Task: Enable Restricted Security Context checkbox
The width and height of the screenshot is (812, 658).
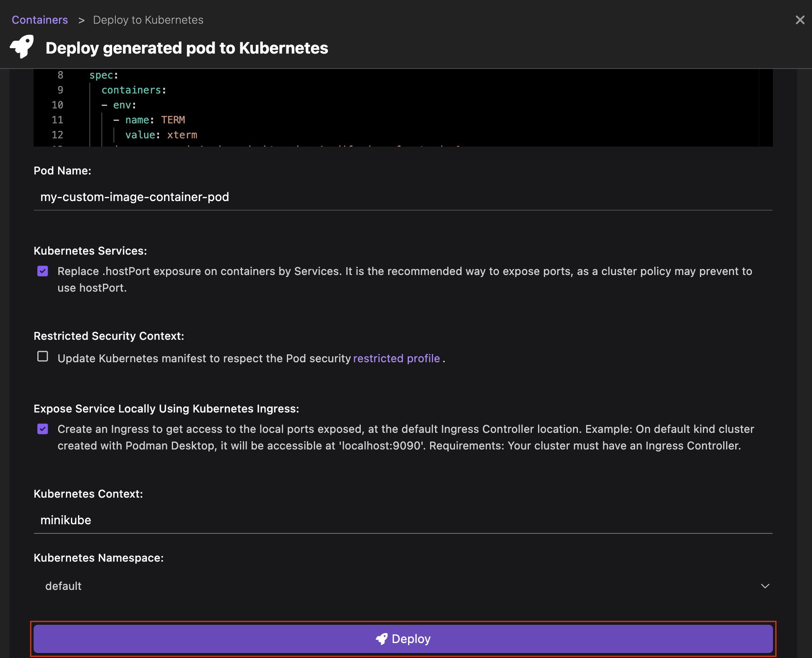Action: pos(43,356)
